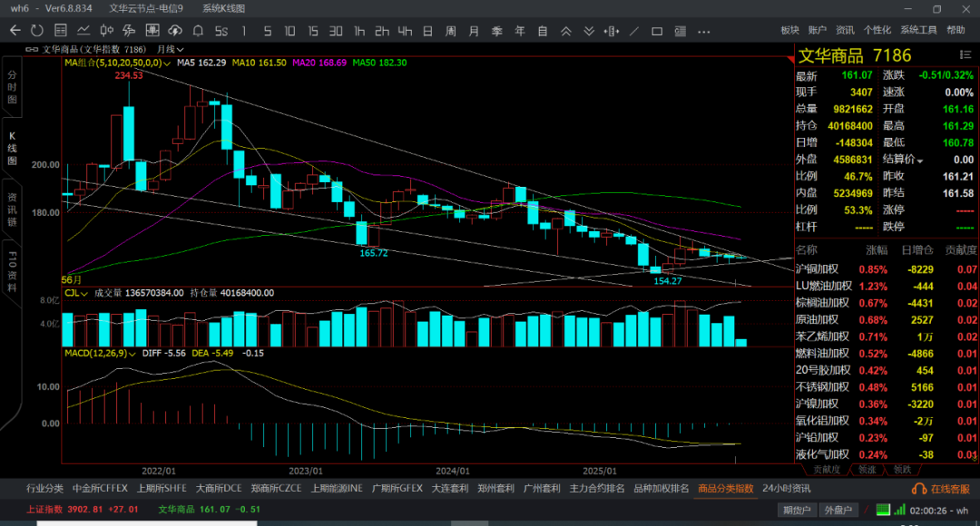Switch to daily (日) K-line
This screenshot has height=526, width=980.
tap(427, 31)
